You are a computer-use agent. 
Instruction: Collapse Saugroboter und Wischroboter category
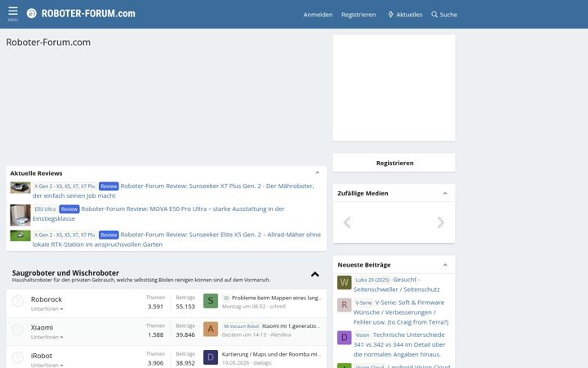coord(315,275)
